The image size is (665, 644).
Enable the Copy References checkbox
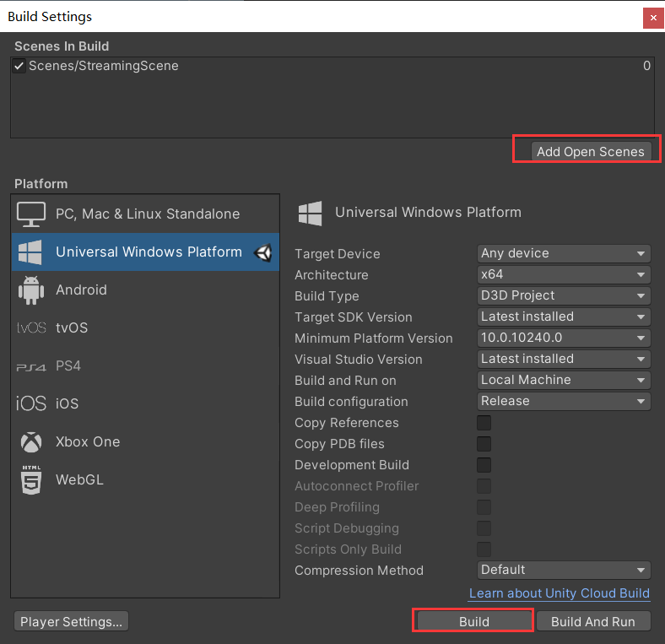484,423
